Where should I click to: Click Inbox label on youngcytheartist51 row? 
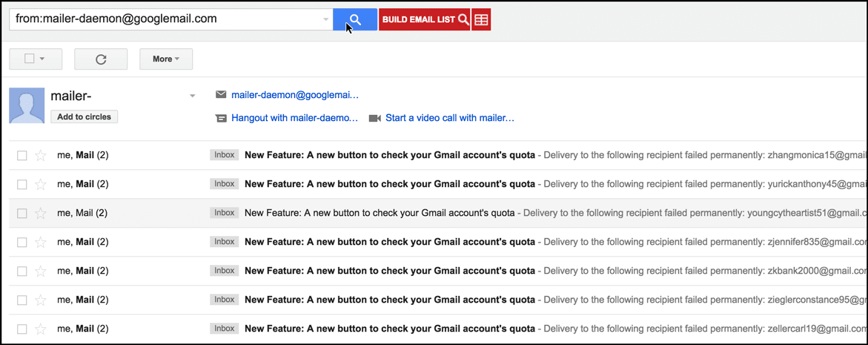point(224,213)
